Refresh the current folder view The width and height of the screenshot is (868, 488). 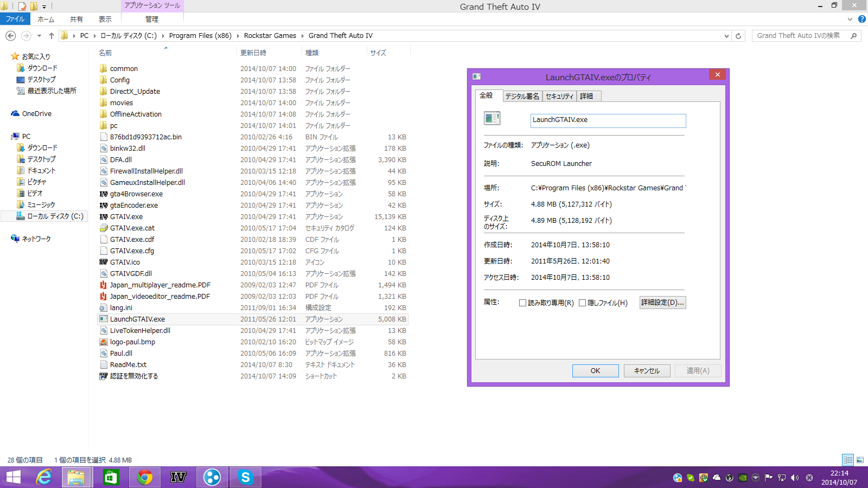click(738, 36)
